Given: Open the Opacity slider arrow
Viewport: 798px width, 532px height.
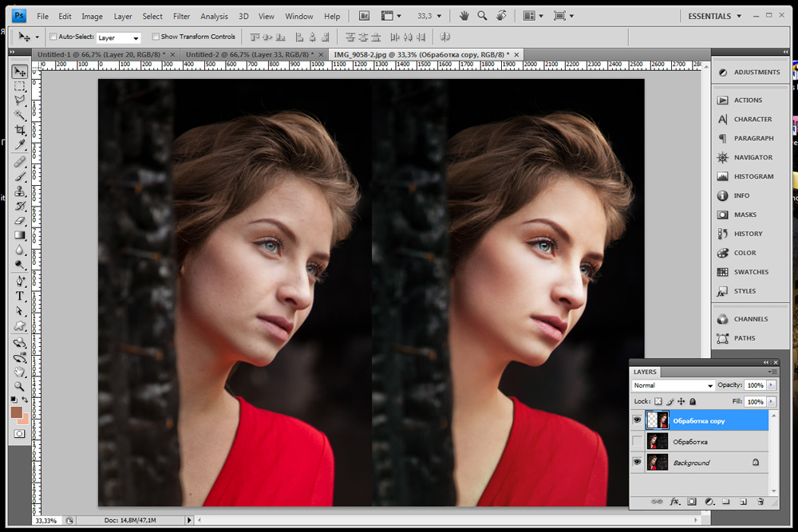Looking at the screenshot, I should [771, 385].
